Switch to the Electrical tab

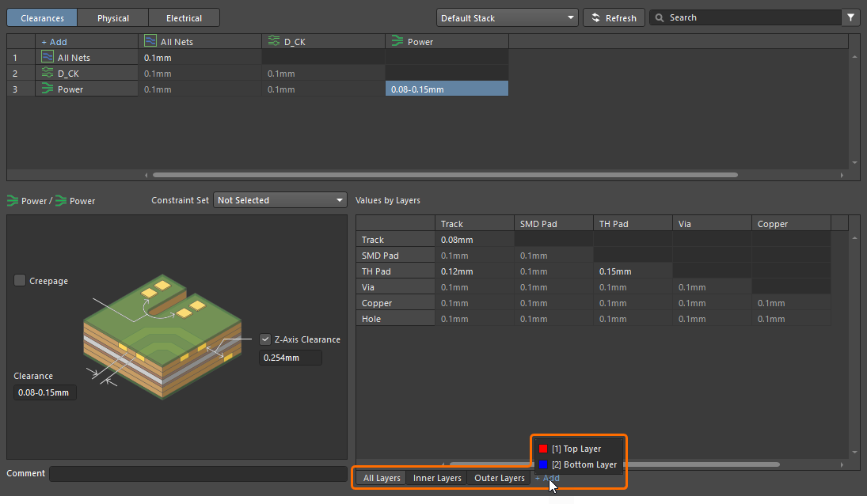[184, 17]
